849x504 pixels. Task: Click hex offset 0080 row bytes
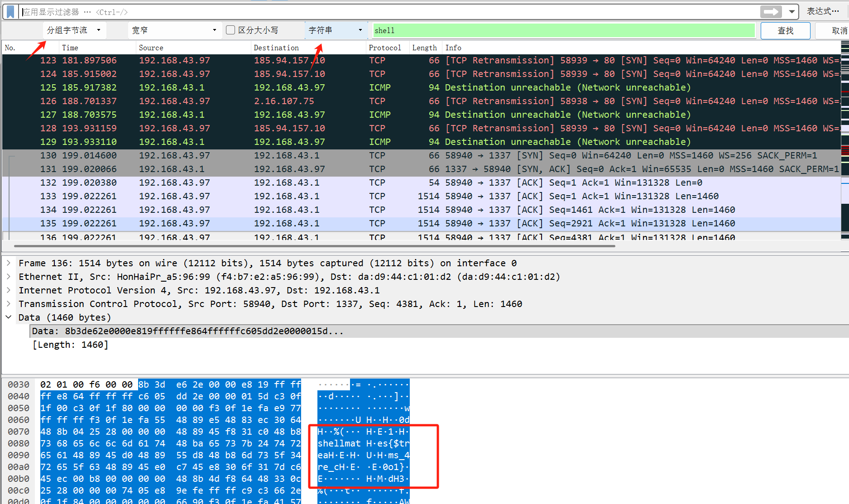tap(170, 443)
